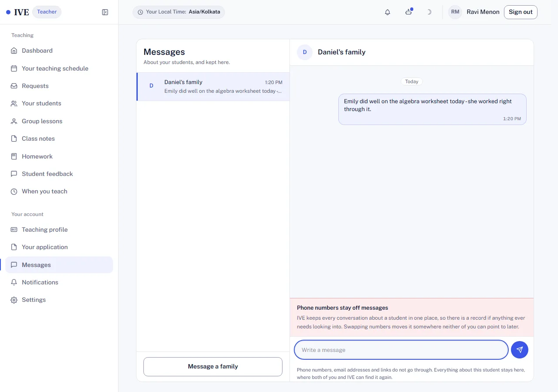Open Student feedback

pos(59,174)
